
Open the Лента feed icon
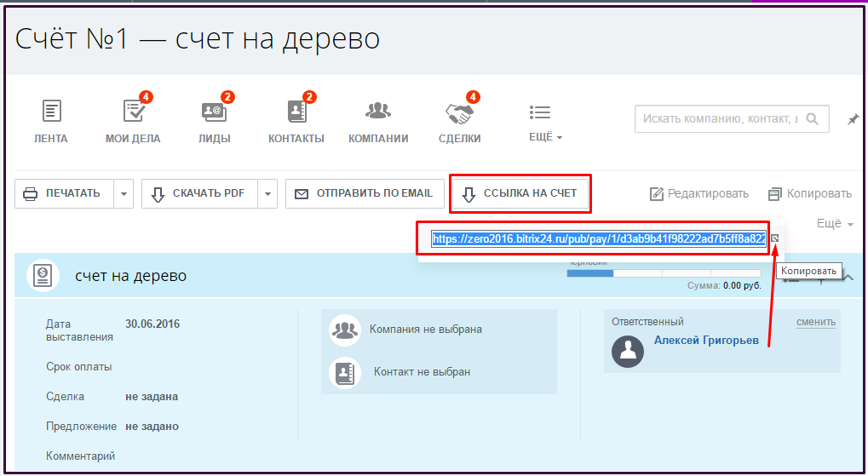pyautogui.click(x=51, y=112)
